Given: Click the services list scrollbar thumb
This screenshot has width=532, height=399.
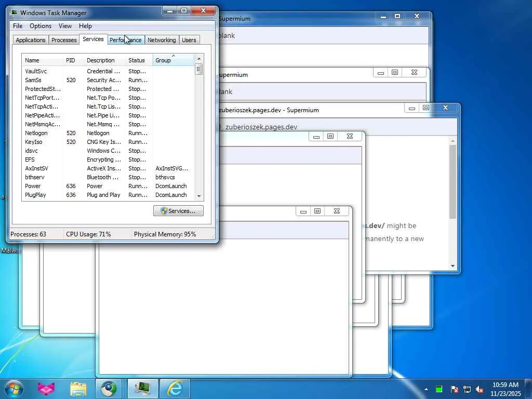Looking at the screenshot, I should 199,69.
